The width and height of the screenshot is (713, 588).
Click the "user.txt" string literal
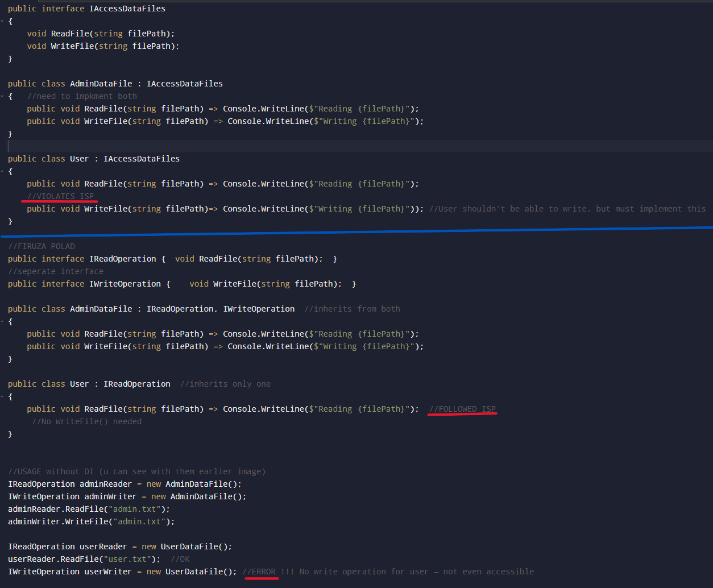[132, 559]
